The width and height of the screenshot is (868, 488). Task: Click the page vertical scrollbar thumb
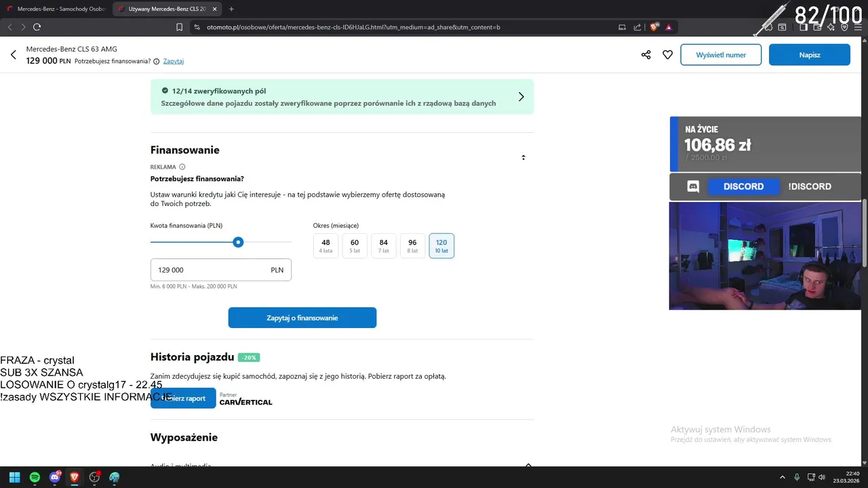(x=865, y=234)
